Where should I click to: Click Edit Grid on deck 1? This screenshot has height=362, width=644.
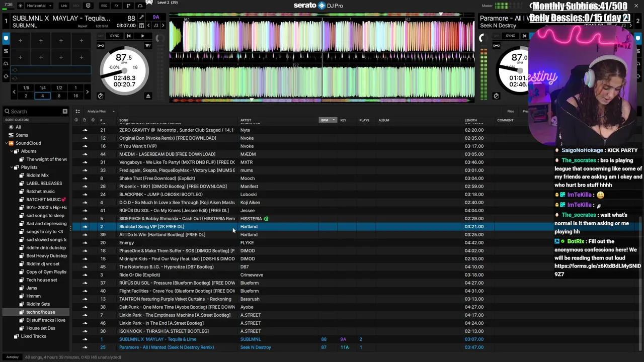pyautogui.click(x=102, y=26)
